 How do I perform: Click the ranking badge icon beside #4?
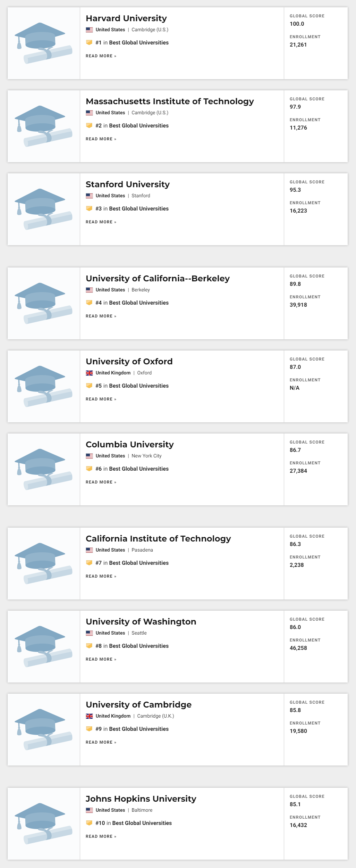[x=89, y=303]
